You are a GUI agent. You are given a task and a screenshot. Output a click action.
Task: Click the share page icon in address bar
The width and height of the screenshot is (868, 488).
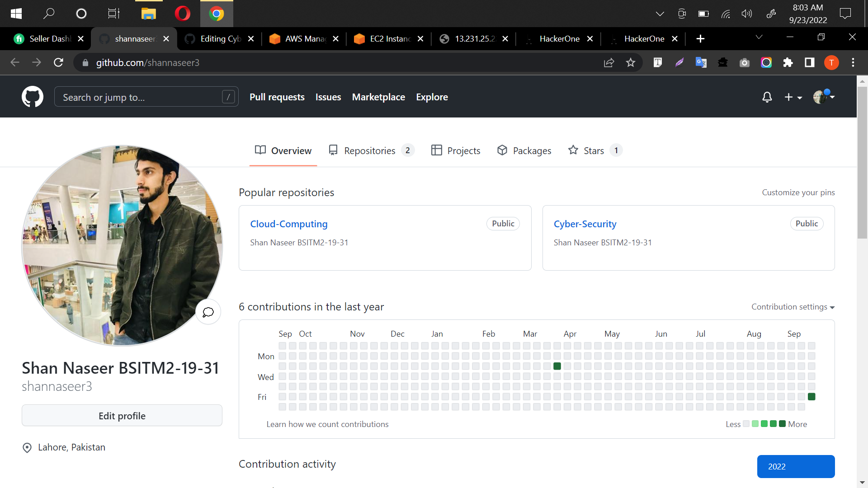point(609,62)
